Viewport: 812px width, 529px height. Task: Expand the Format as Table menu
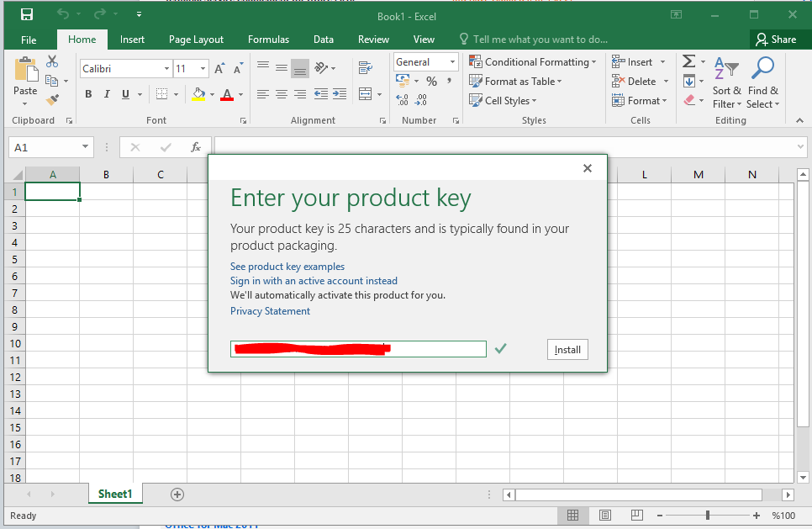tap(515, 82)
